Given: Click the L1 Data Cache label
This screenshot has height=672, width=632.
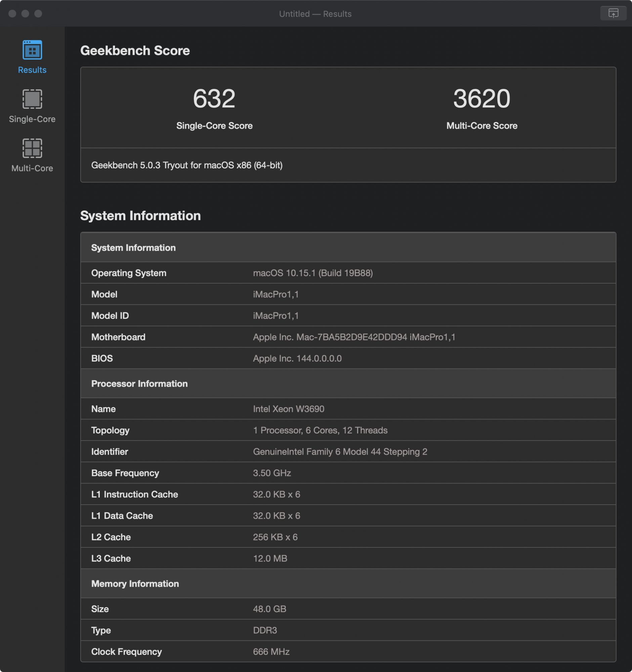Looking at the screenshot, I should [122, 515].
